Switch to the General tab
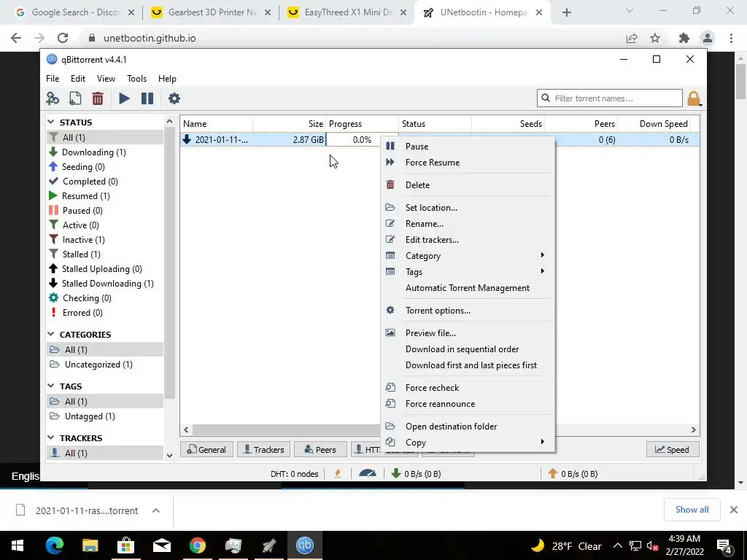This screenshot has width=747, height=560. [x=206, y=449]
